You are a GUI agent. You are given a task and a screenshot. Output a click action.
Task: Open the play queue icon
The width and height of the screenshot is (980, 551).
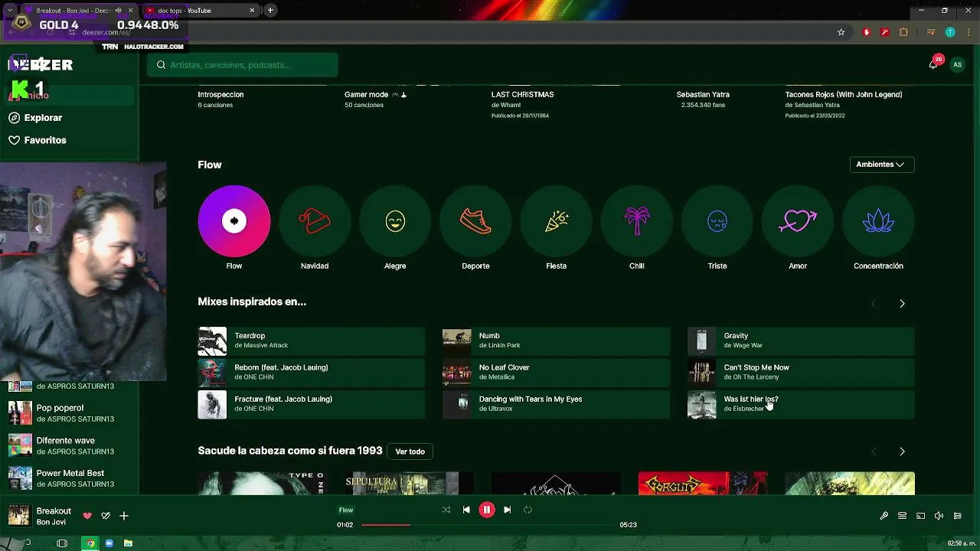click(902, 516)
